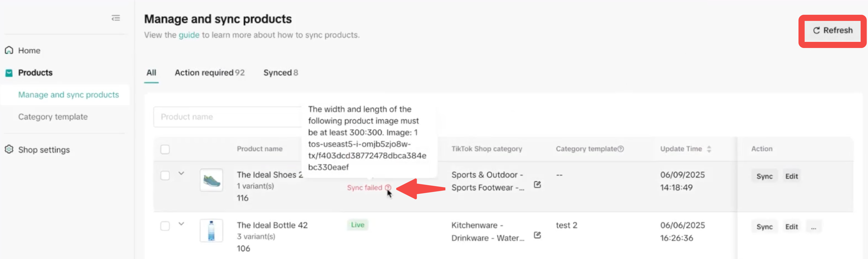Image resolution: width=868 pixels, height=259 pixels.
Task: Click the Sync failed help icon
Action: [x=388, y=188]
